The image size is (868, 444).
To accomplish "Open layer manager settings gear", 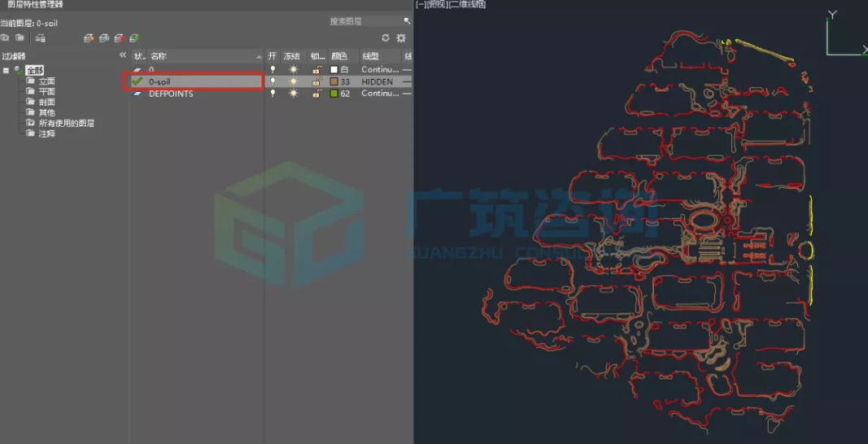I will tap(401, 37).
